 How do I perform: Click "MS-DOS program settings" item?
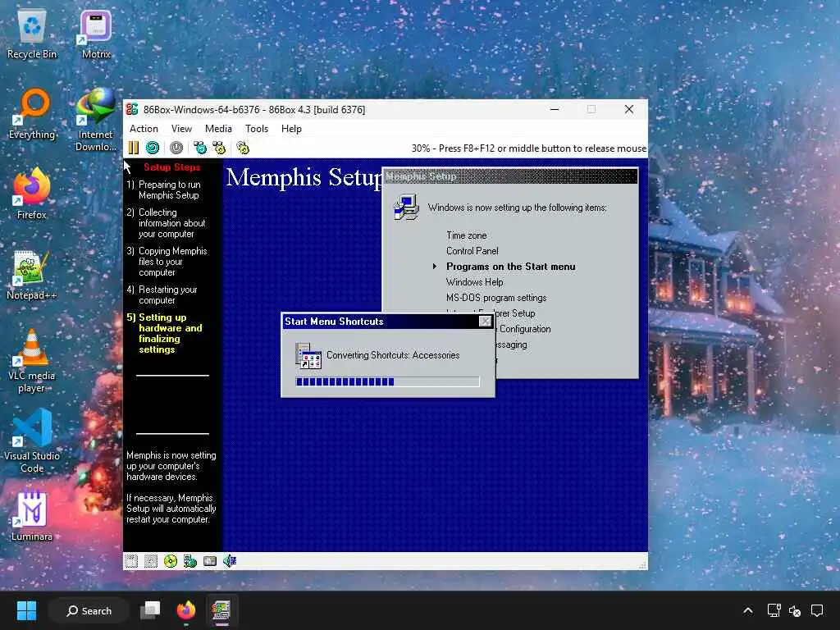coord(496,298)
